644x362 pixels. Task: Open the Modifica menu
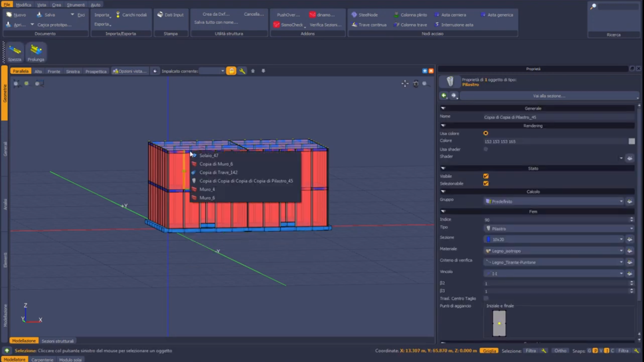tap(23, 5)
